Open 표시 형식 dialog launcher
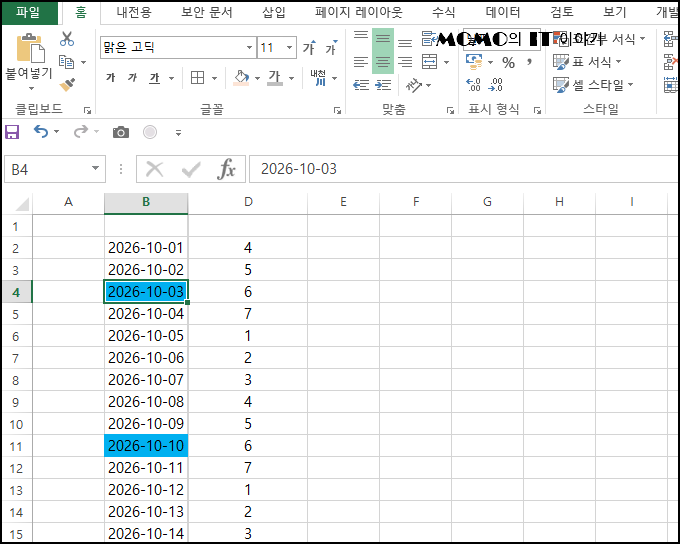This screenshot has width=680, height=544. (x=537, y=111)
